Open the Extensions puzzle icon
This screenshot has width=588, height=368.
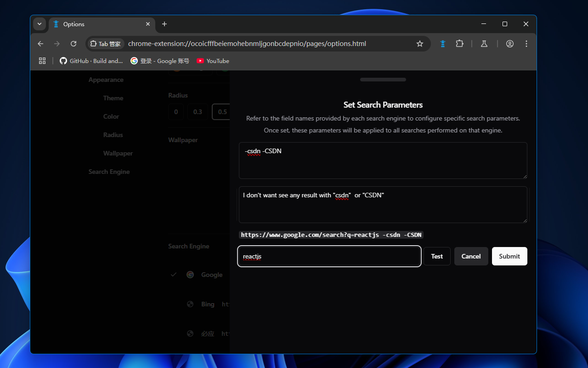tap(459, 44)
